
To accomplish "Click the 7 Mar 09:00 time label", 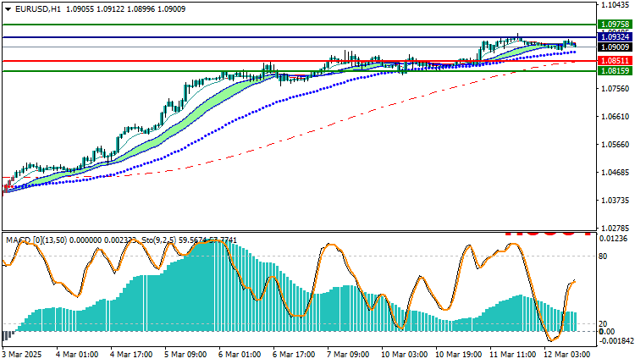I will 348,355.
